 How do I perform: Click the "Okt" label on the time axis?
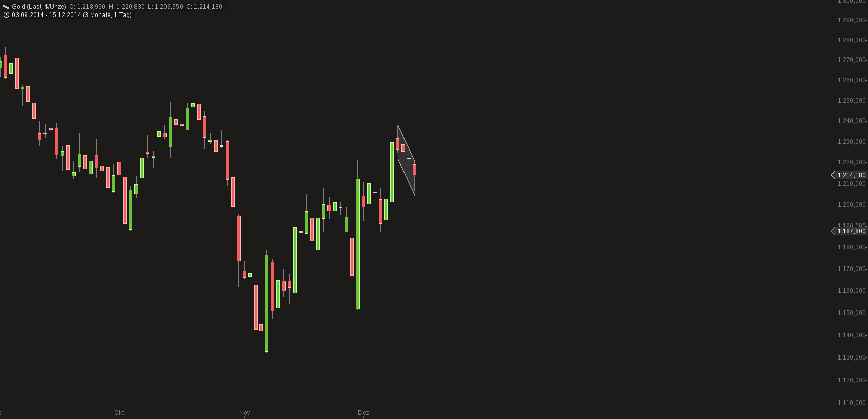pos(119,412)
